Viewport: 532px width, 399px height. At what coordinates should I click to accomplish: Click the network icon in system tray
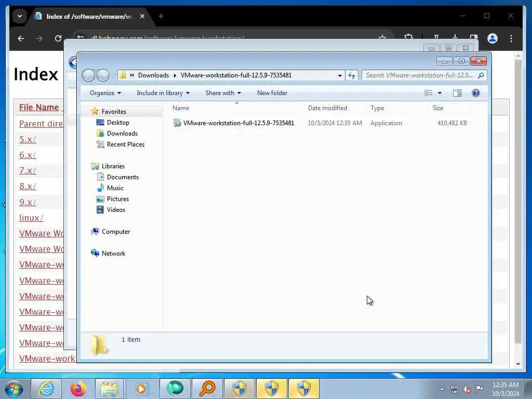(454, 390)
